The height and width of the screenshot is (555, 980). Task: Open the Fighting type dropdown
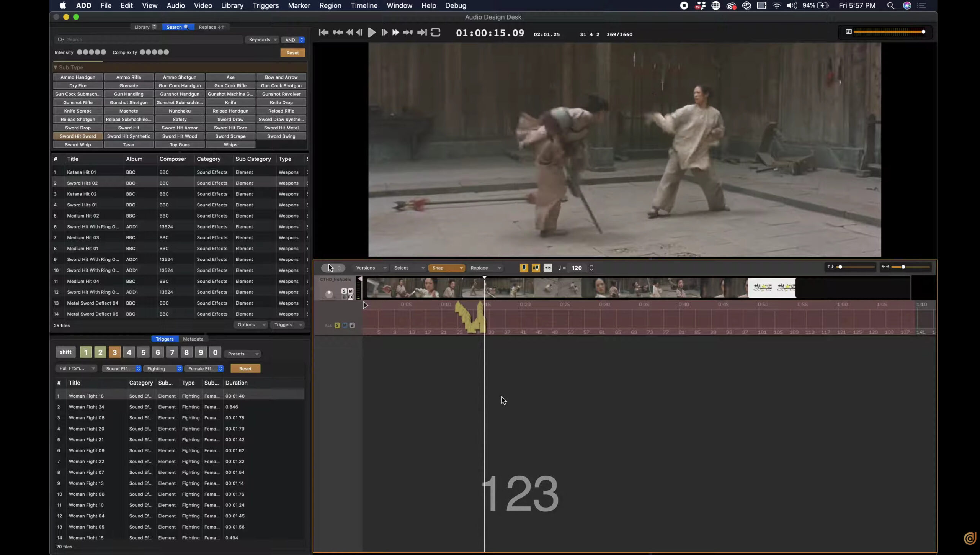click(x=163, y=368)
